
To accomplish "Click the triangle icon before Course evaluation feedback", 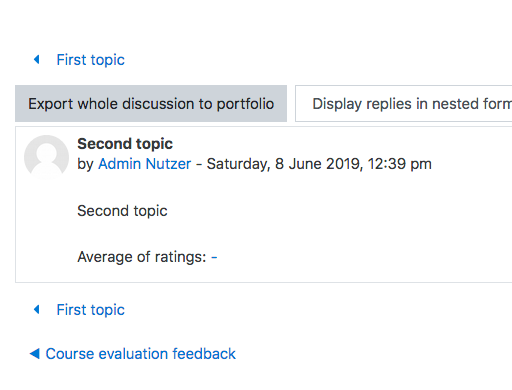I will 34,354.
